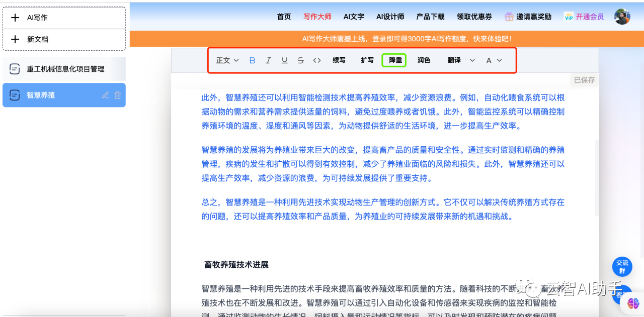This screenshot has height=317, width=644.
Task: Switch to the AI设计师 tab
Action: (x=390, y=16)
